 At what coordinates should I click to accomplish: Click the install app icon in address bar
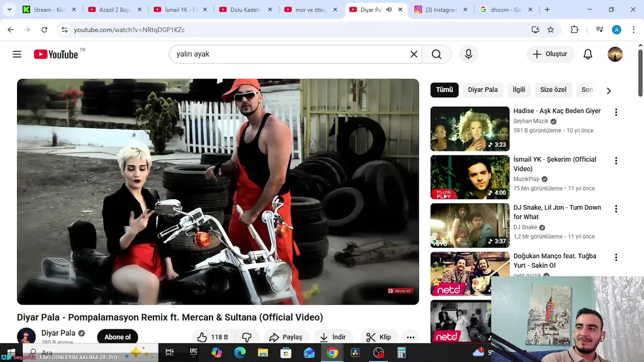[x=535, y=30]
